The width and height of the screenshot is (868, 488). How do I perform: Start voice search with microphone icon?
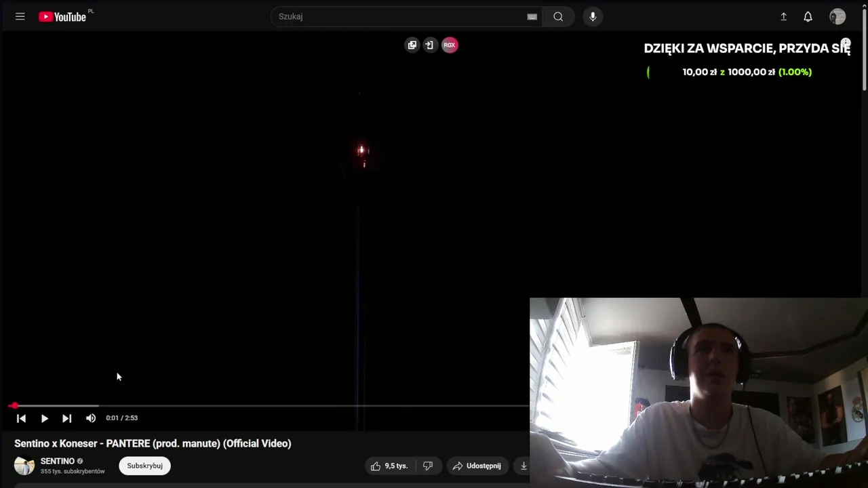point(593,16)
